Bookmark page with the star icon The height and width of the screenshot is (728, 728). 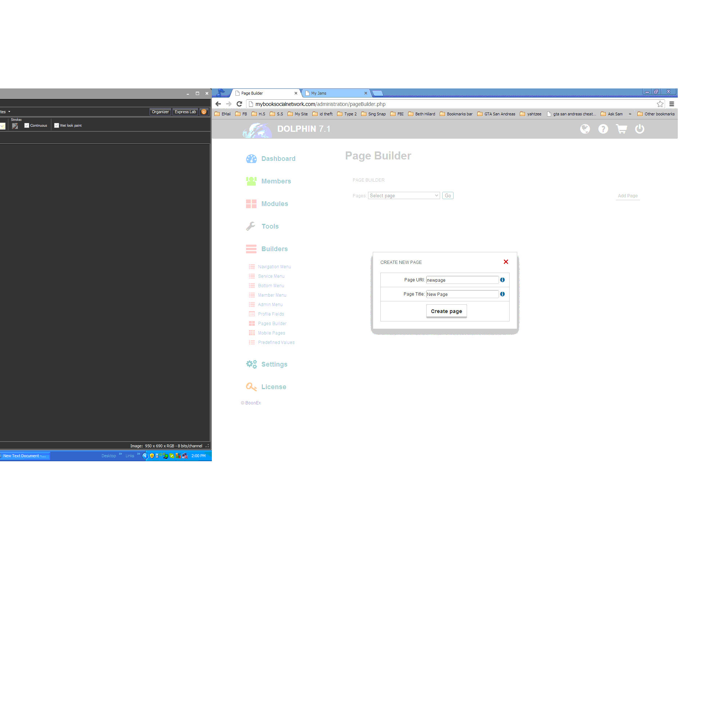[660, 104]
